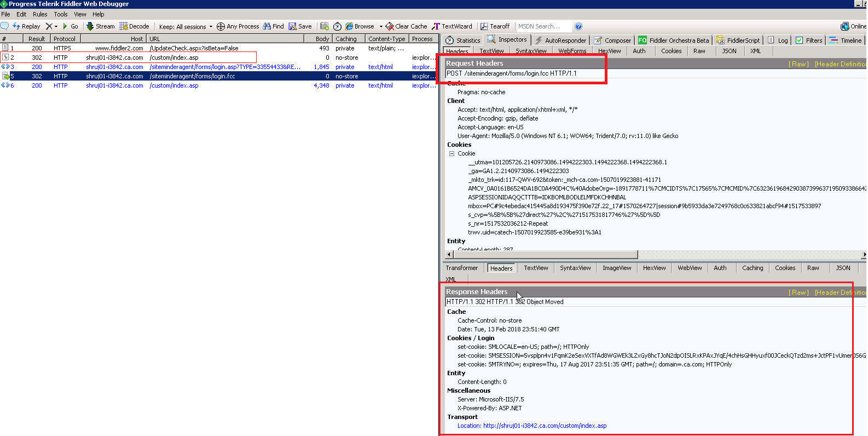Switch to the AutoResponder tab

pos(560,41)
